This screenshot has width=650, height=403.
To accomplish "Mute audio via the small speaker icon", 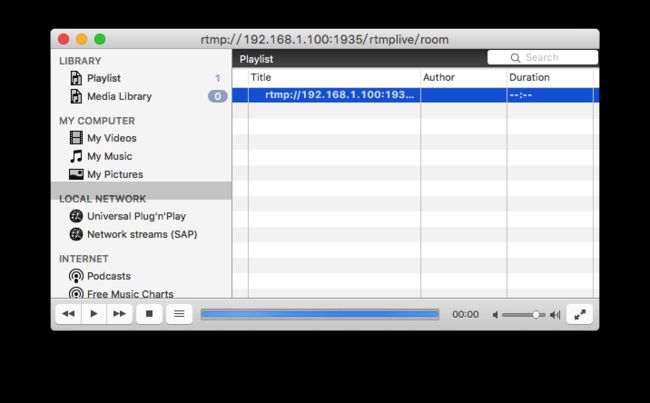I will (x=495, y=315).
